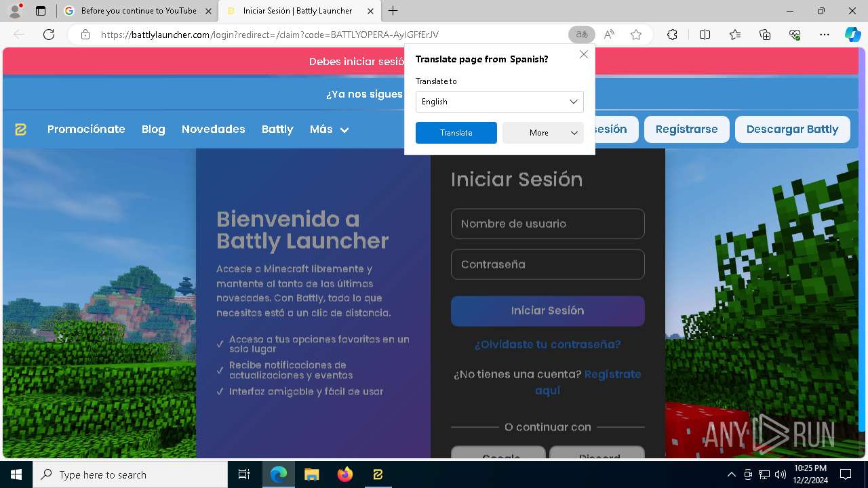The width and height of the screenshot is (868, 488).
Task: Open Novedades navigation item
Action: (214, 129)
